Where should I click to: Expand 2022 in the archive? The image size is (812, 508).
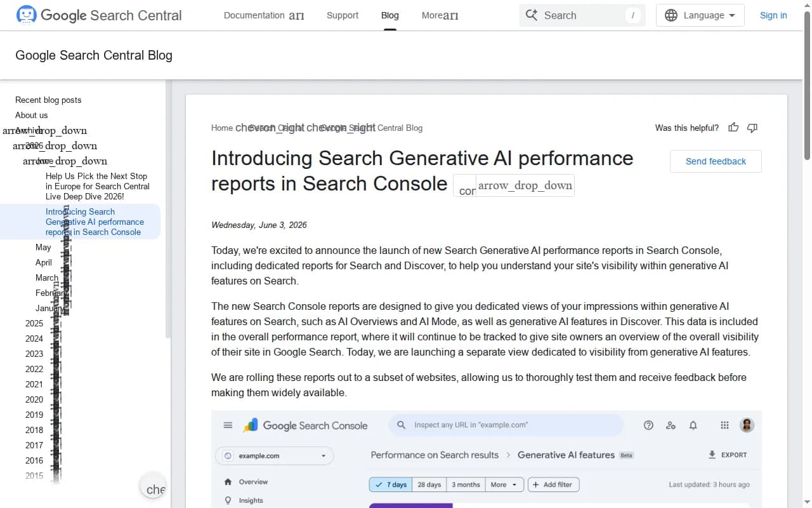(34, 369)
